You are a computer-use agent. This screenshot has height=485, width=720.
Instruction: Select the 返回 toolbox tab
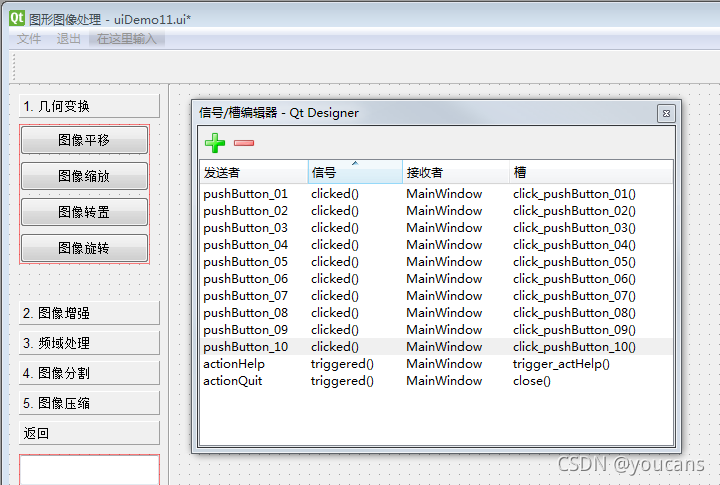point(89,433)
